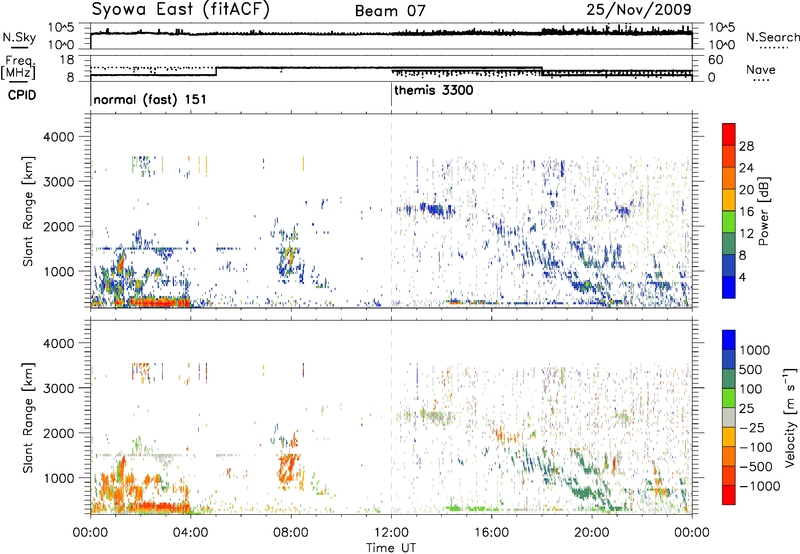Click the 'Slant Range [km]' label of power panel

(x=28, y=211)
